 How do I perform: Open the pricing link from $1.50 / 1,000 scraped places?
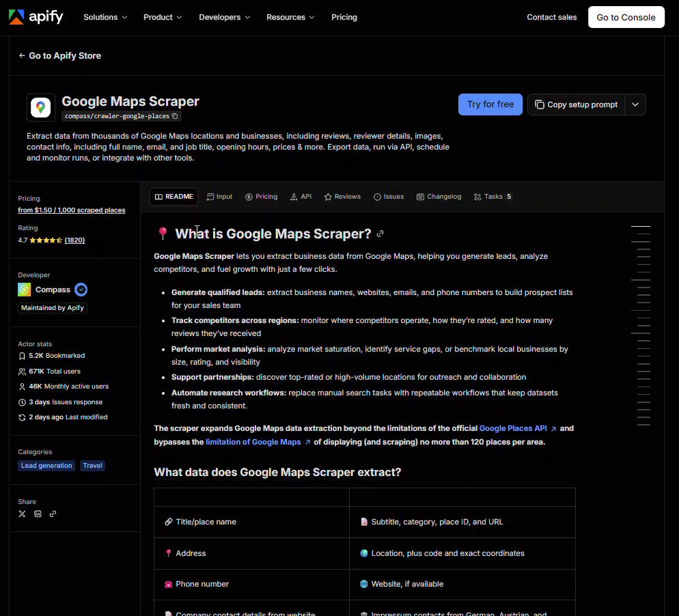click(72, 210)
